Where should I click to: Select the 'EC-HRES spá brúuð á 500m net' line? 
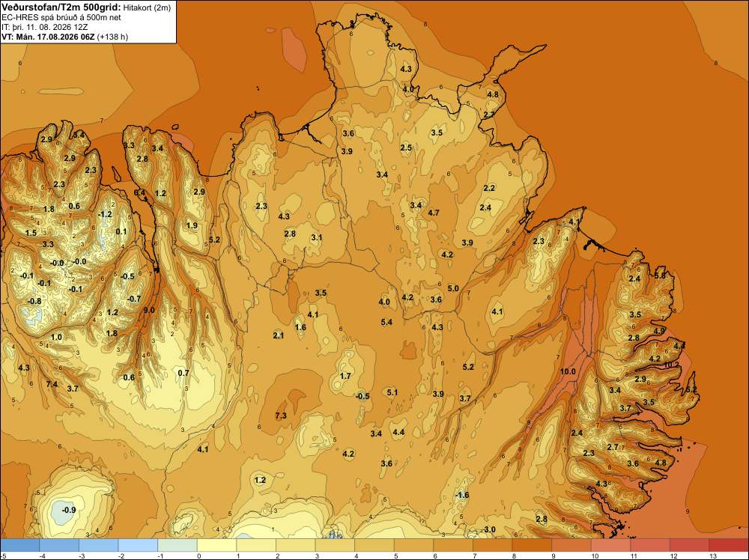[x=61, y=17]
